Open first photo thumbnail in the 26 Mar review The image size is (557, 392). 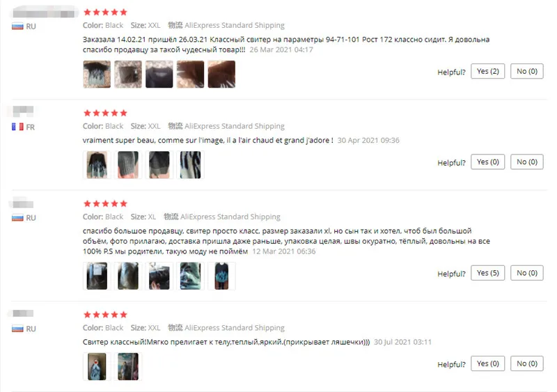(x=97, y=75)
